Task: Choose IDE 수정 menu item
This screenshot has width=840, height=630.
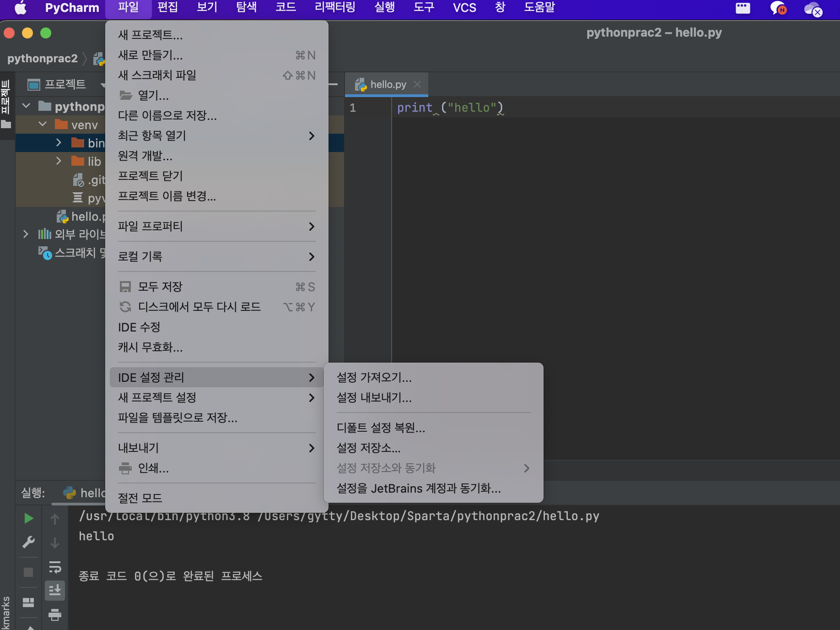Action: point(216,327)
